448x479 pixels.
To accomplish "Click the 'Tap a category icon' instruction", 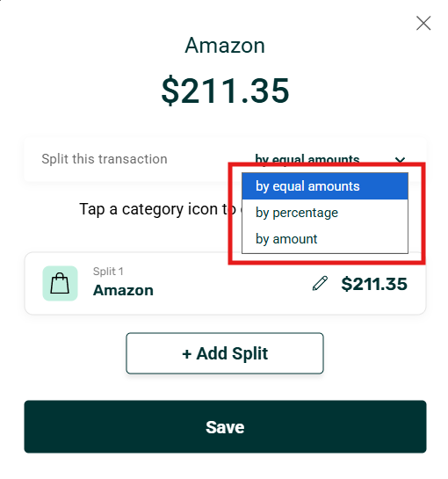I will pyautogui.click(x=157, y=209).
